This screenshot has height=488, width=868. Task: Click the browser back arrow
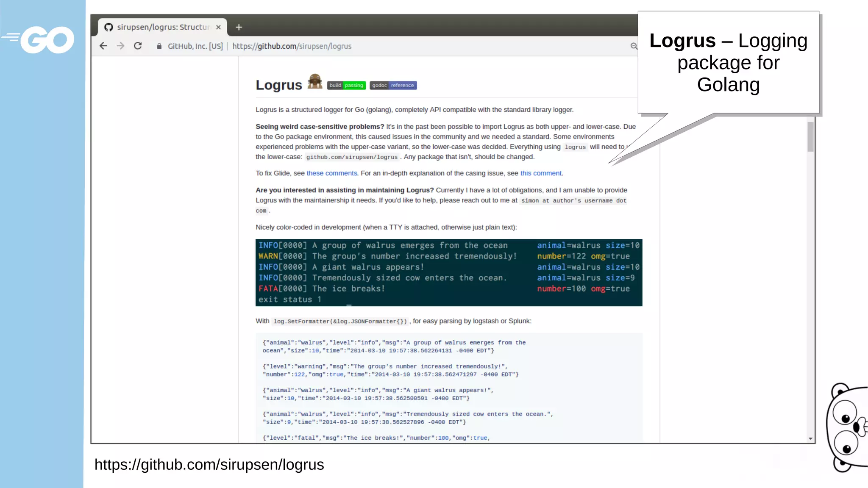(103, 46)
